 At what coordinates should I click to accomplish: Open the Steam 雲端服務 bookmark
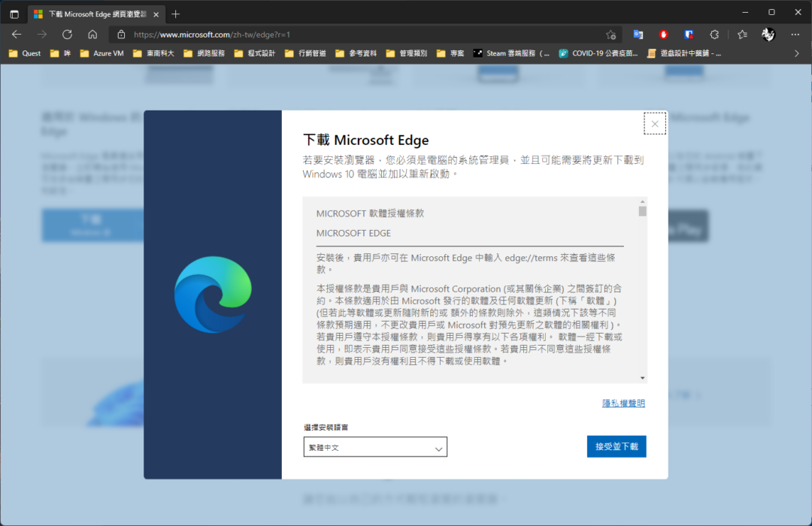[512, 53]
